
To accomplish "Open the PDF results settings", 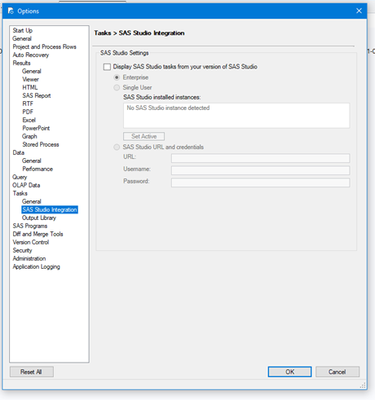I will pos(28,112).
